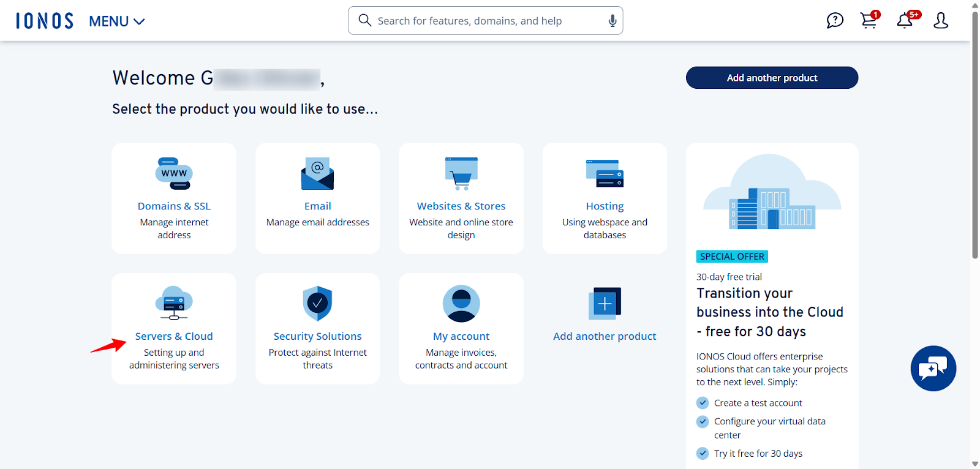
Task: Click the 'Manage internet address' text
Action: click(174, 228)
